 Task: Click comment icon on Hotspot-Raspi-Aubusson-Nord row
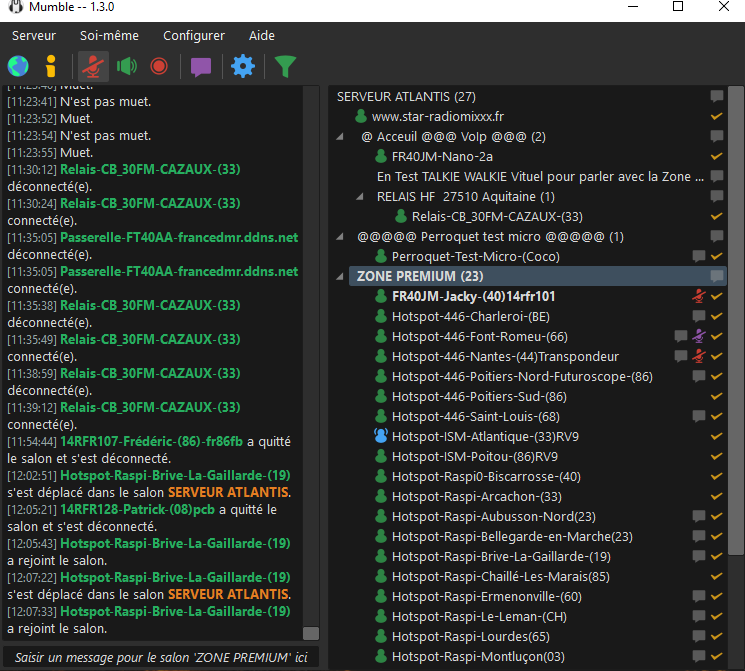[698, 516]
